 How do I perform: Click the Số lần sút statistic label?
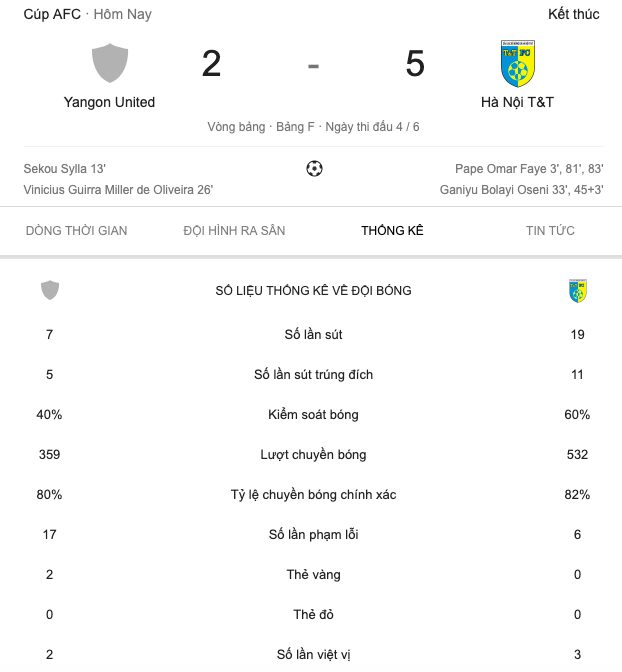point(313,334)
